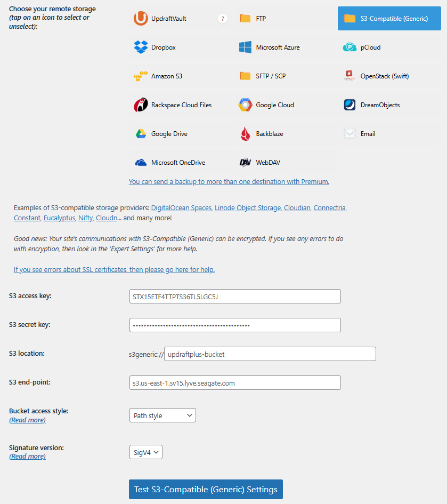Select the Microsoft OneDrive icon
This screenshot has height=504, width=447.
click(141, 163)
